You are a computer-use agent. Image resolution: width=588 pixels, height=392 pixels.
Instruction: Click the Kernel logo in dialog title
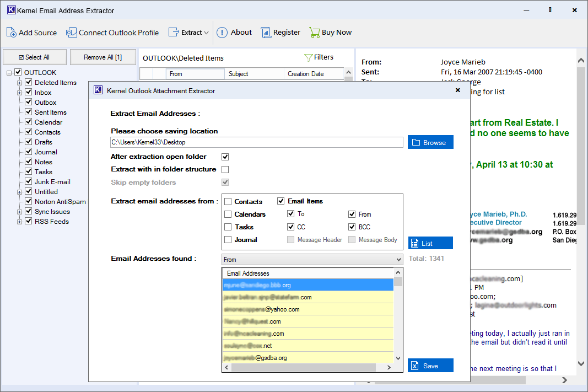coord(98,90)
